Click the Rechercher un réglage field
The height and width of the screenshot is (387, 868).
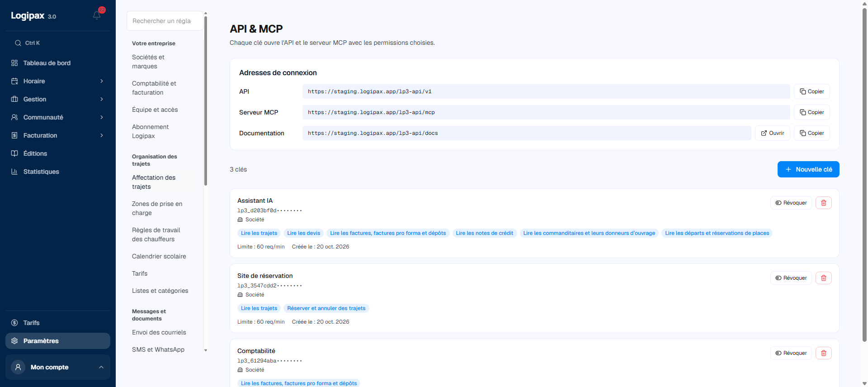(x=165, y=21)
